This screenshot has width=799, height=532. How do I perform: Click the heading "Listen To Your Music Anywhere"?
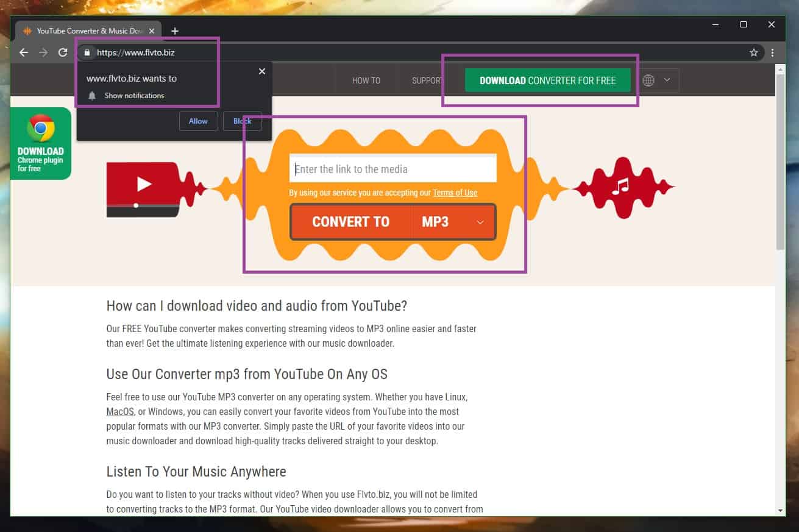[196, 472]
